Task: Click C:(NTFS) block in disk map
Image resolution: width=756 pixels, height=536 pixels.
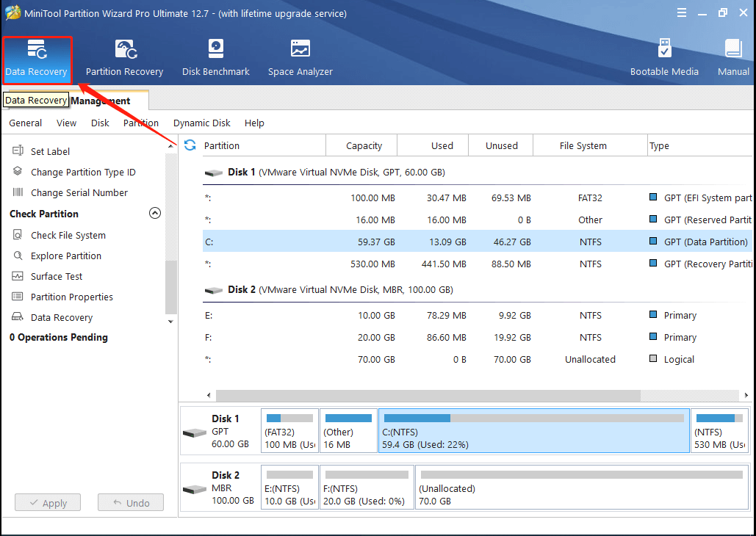Action: point(533,431)
